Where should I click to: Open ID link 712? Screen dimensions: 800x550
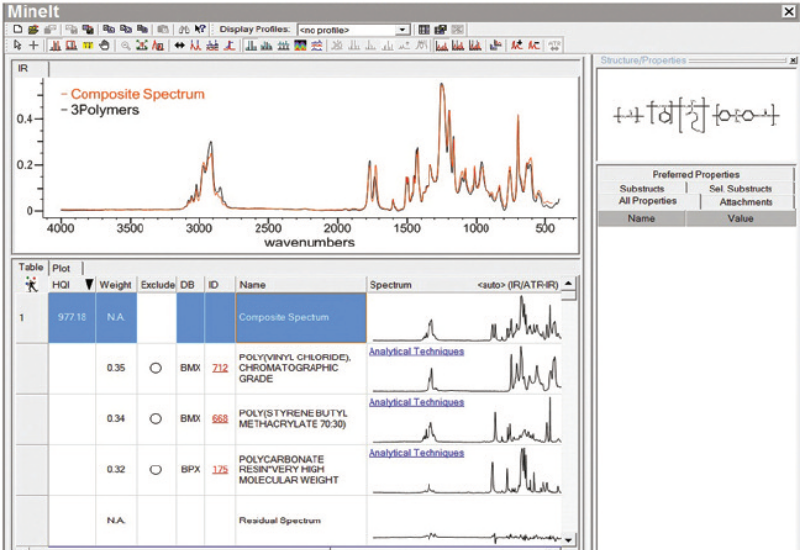[220, 368]
